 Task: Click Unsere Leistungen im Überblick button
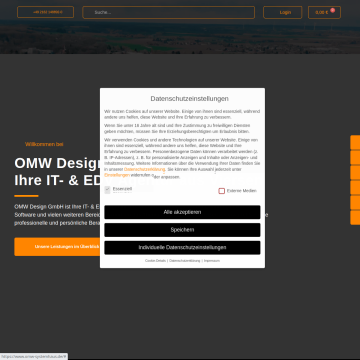click(x=57, y=247)
